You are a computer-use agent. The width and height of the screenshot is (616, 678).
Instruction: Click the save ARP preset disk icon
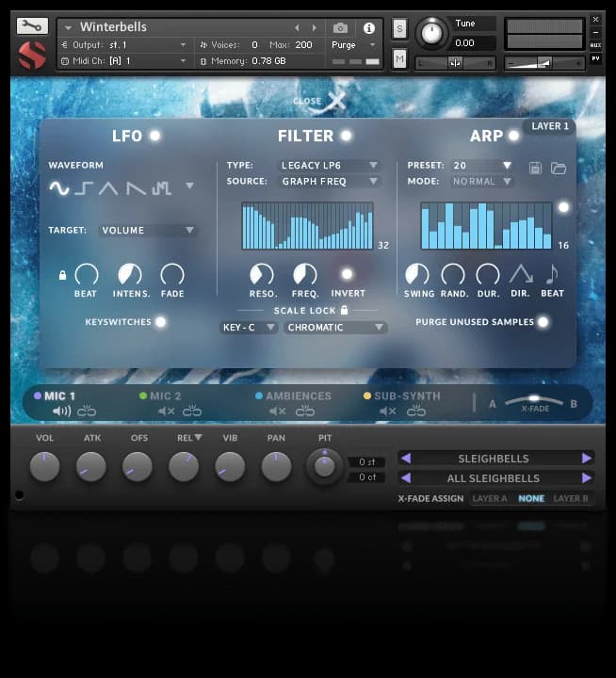pyautogui.click(x=536, y=168)
